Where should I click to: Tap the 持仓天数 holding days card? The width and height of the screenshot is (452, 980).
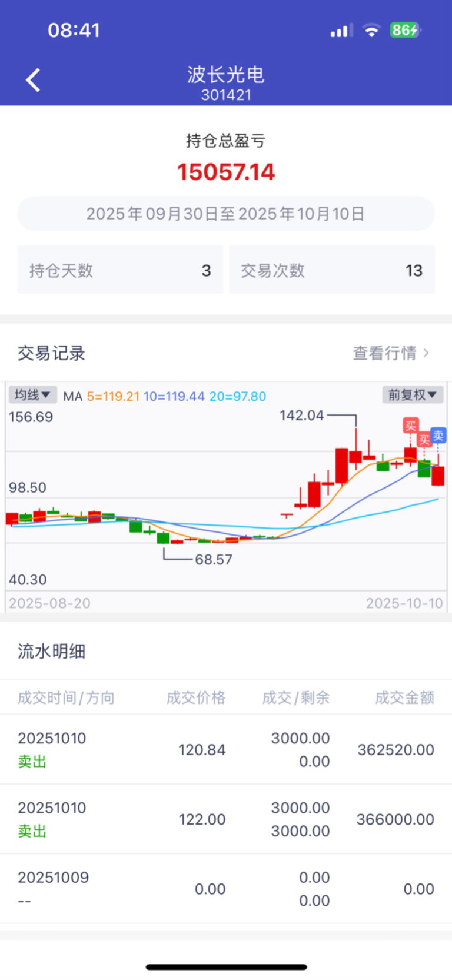pyautogui.click(x=120, y=270)
